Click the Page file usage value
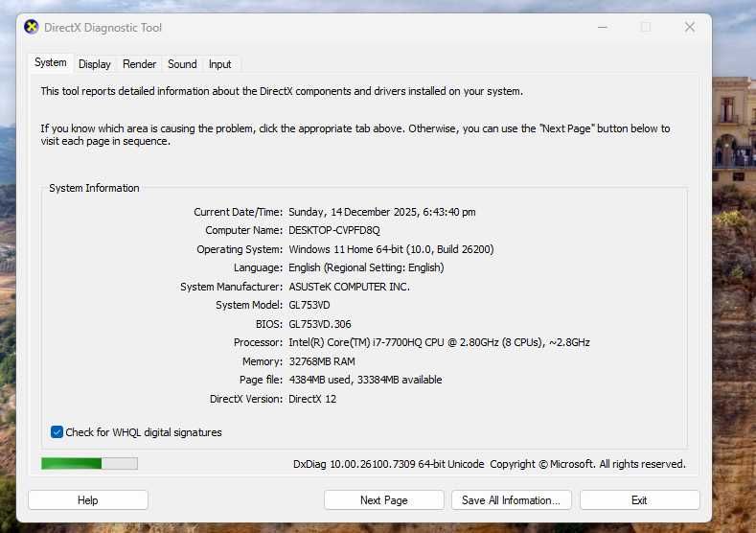 tap(365, 380)
